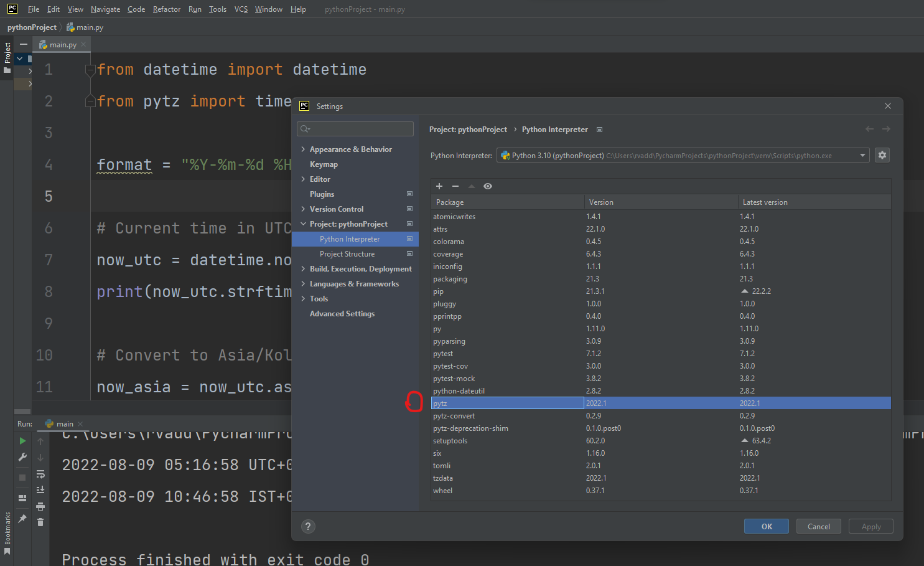Click the Stop process square icon
Image resolution: width=924 pixels, height=566 pixels.
click(23, 478)
